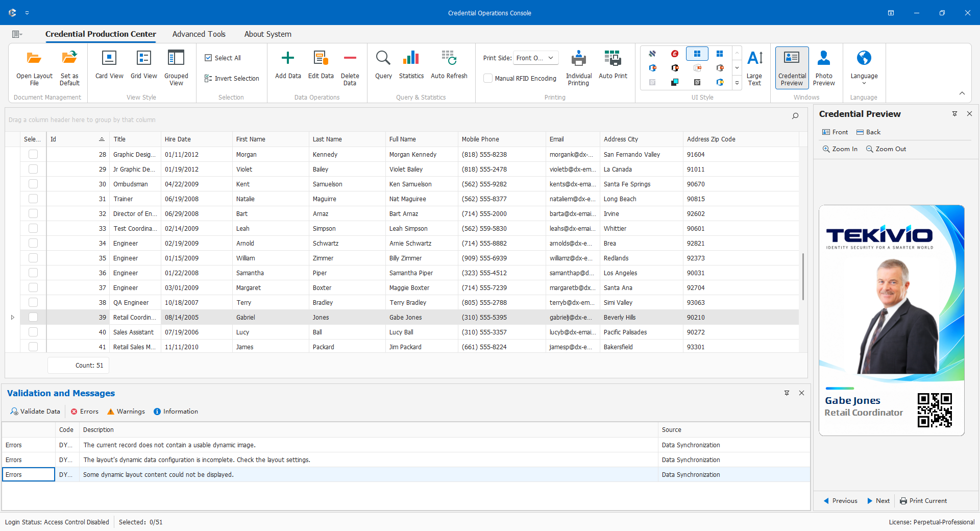Switch to Grouped View
The width and height of the screenshot is (980, 531).
(x=176, y=68)
